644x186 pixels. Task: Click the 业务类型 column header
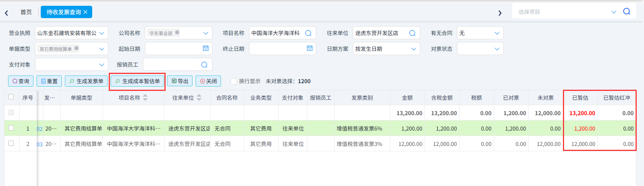(x=261, y=98)
